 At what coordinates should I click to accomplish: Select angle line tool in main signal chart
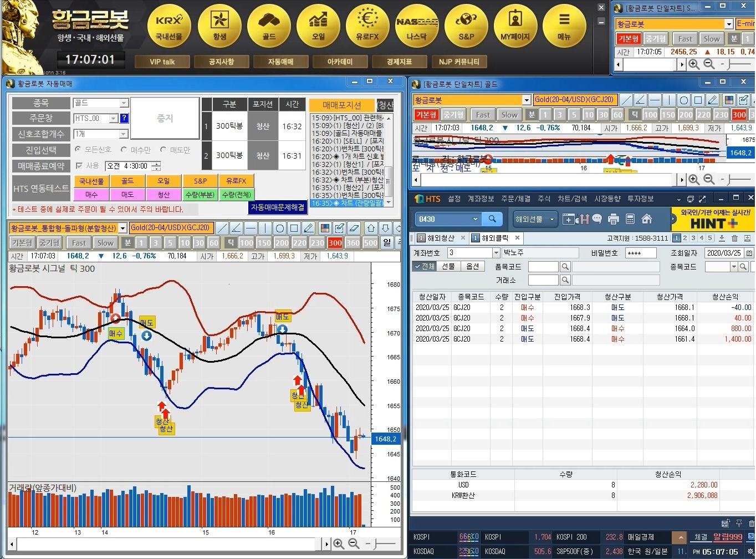(x=237, y=228)
